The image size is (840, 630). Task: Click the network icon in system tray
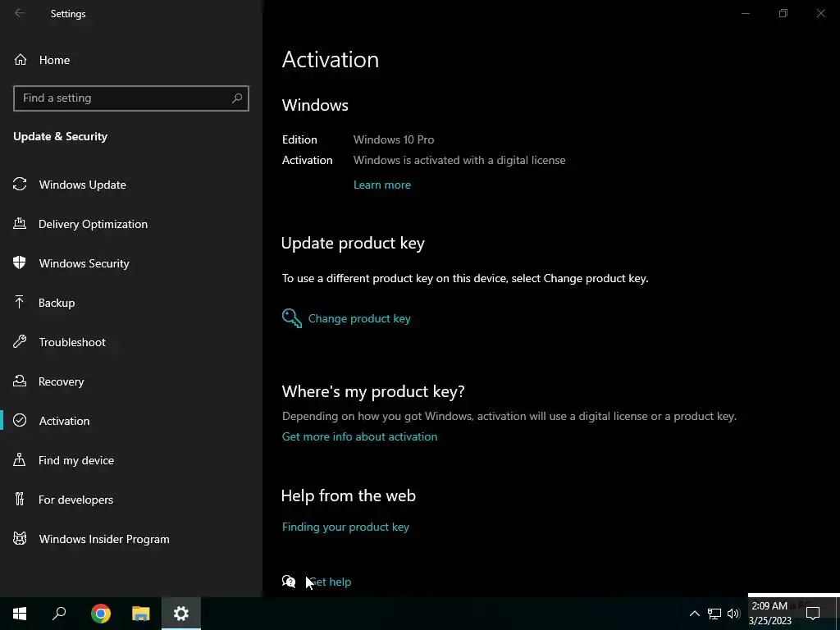point(714,614)
